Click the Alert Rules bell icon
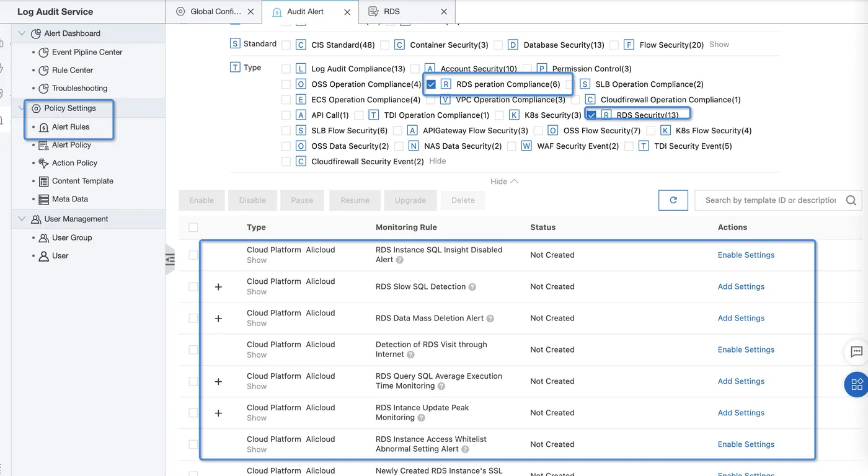The width and height of the screenshot is (868, 476). [43, 127]
